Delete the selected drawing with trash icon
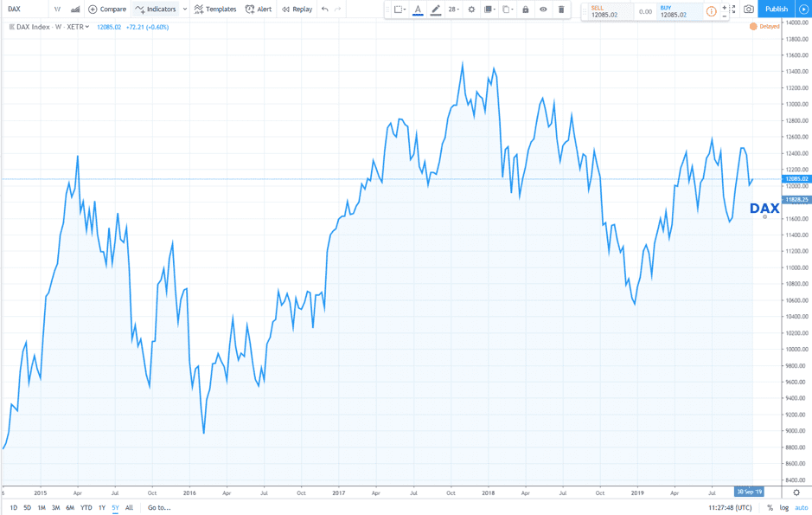Screen dimensions: 812x515 pyautogui.click(x=561, y=10)
